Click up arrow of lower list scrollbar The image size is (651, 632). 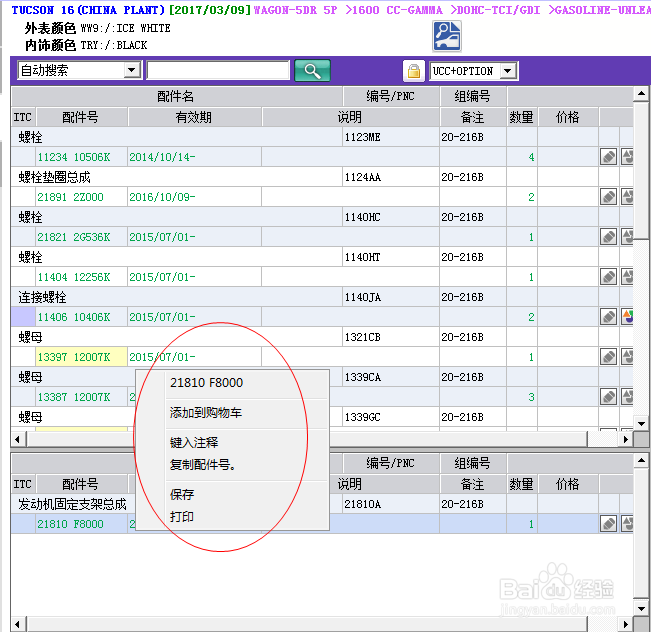[x=641, y=460]
